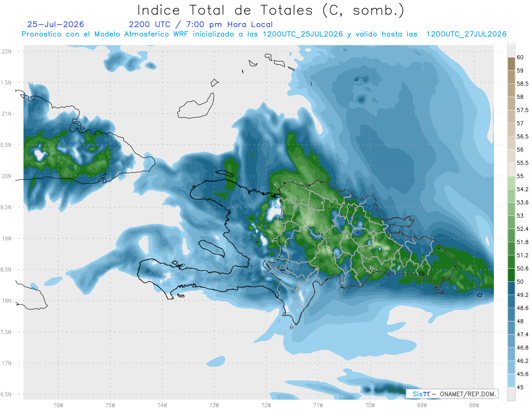Image resolution: width=532 pixels, height=411 pixels.
Task: Click the '50.6' value on the color scale
Action: [523, 269]
